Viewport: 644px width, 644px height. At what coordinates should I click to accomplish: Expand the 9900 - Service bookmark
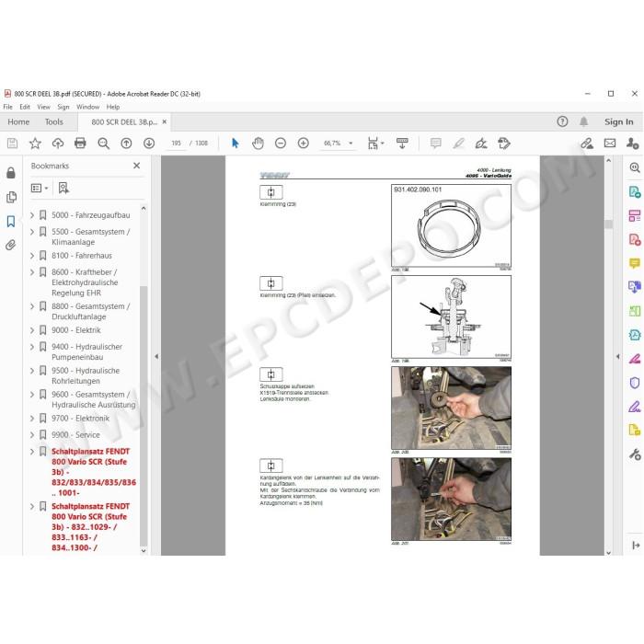[32, 434]
